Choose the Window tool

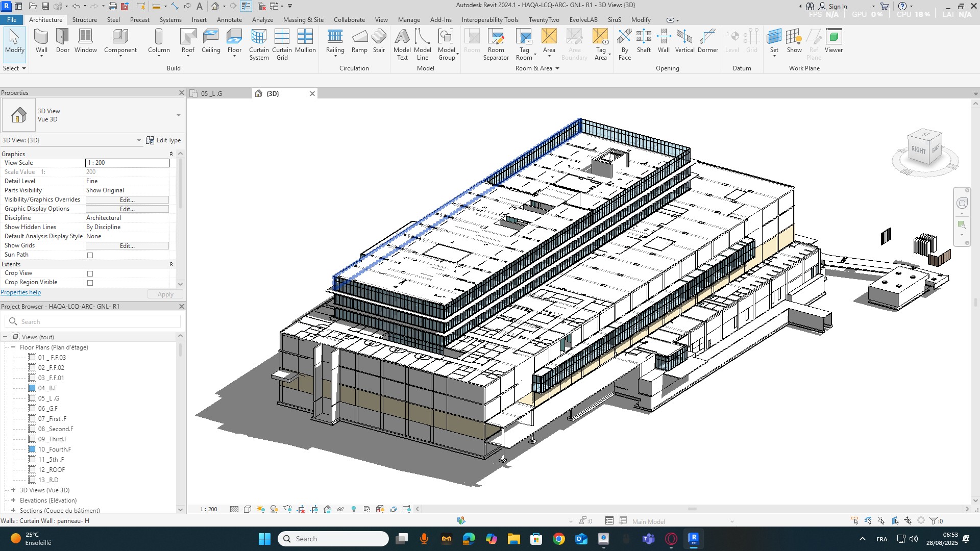tap(86, 41)
